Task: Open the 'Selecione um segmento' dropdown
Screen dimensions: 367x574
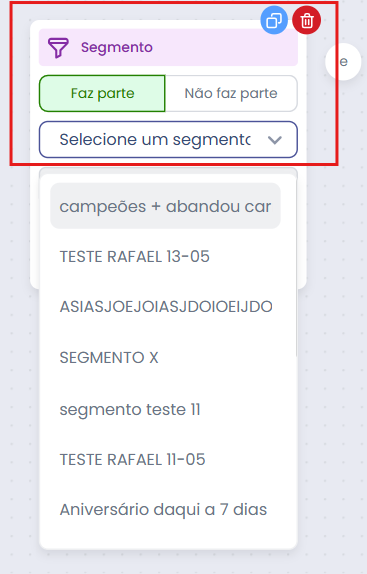Action: point(168,139)
